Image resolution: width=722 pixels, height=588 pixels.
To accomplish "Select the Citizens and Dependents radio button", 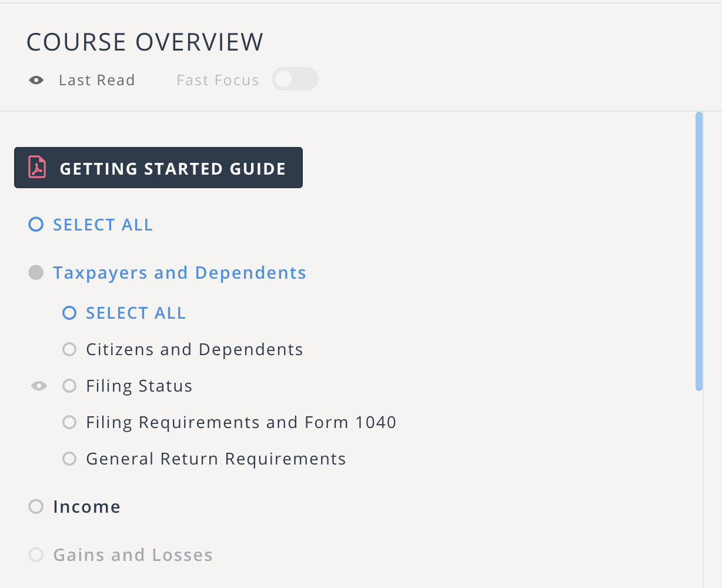I will [x=69, y=349].
